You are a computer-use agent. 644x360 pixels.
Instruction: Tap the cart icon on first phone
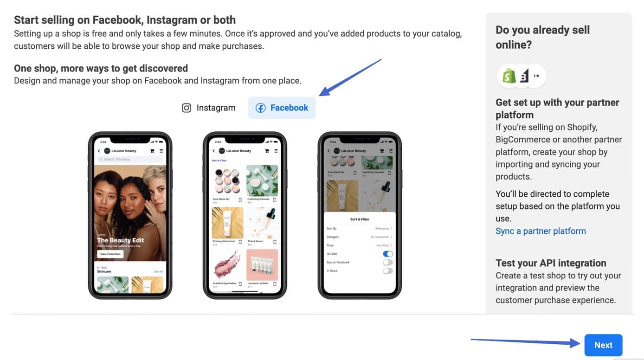(x=152, y=151)
